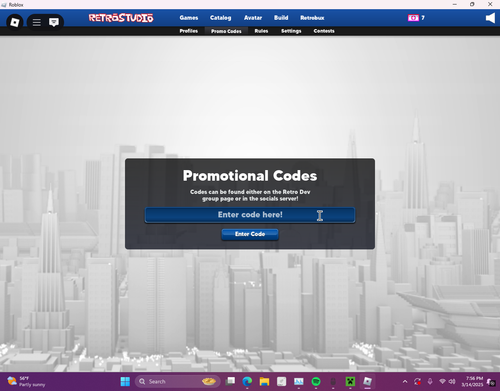Open the Retrobux tab
This screenshot has height=391, width=500.
click(x=312, y=18)
